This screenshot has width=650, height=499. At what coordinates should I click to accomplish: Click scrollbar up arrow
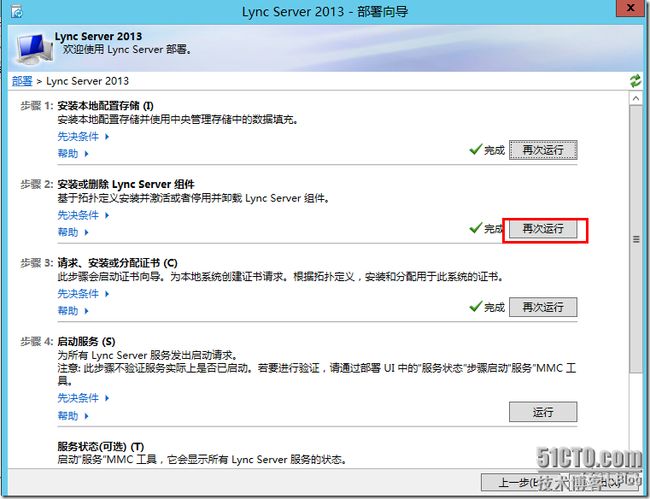pyautogui.click(x=636, y=98)
